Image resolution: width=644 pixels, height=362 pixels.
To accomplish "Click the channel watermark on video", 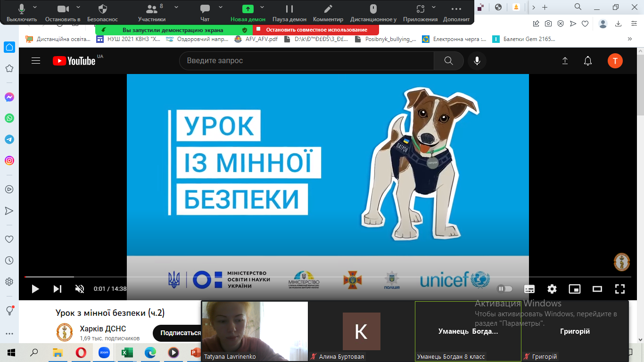I will (622, 263).
